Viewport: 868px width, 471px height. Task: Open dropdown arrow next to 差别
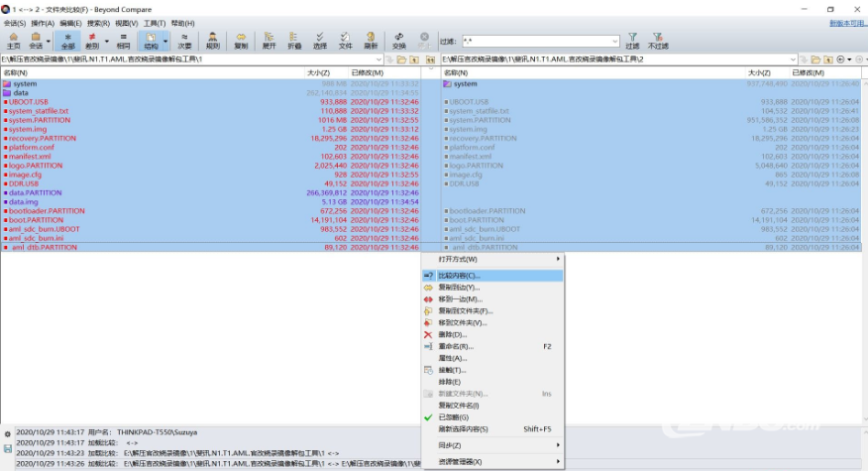point(106,41)
